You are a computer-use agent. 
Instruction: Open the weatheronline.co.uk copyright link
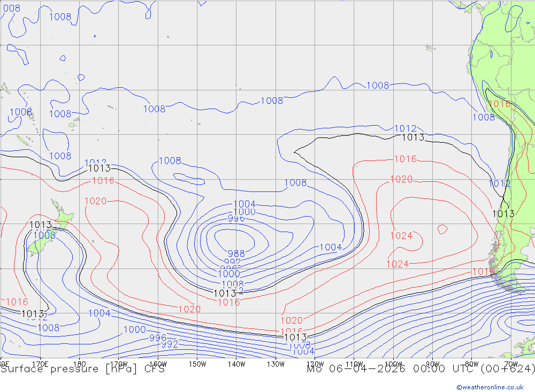(x=490, y=387)
